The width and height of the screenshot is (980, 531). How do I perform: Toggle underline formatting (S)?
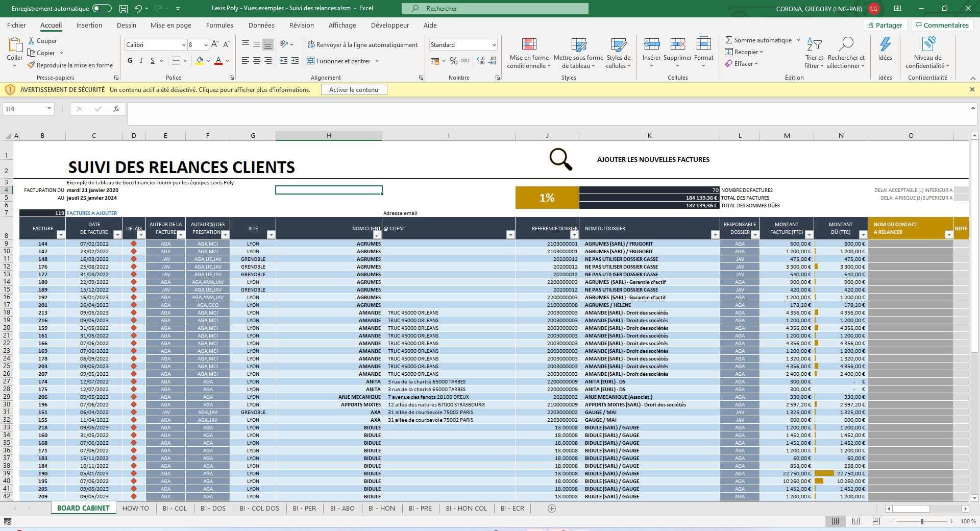pyautogui.click(x=153, y=61)
